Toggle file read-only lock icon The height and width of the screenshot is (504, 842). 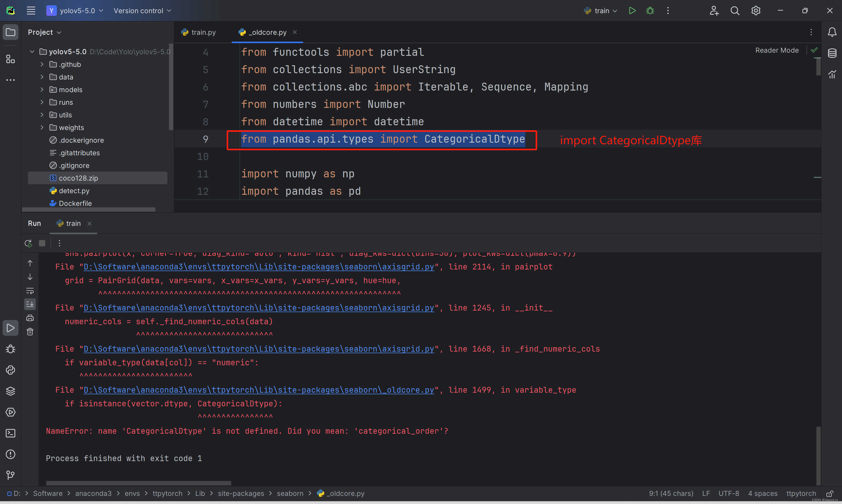pyautogui.click(x=830, y=493)
